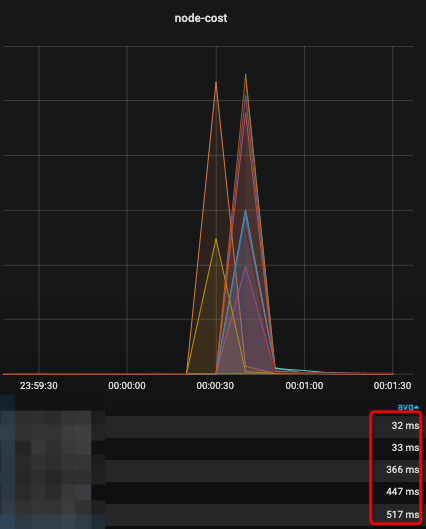This screenshot has height=529, width=426.
Task: Click the magenta series peak on the graph
Action: (x=246, y=267)
